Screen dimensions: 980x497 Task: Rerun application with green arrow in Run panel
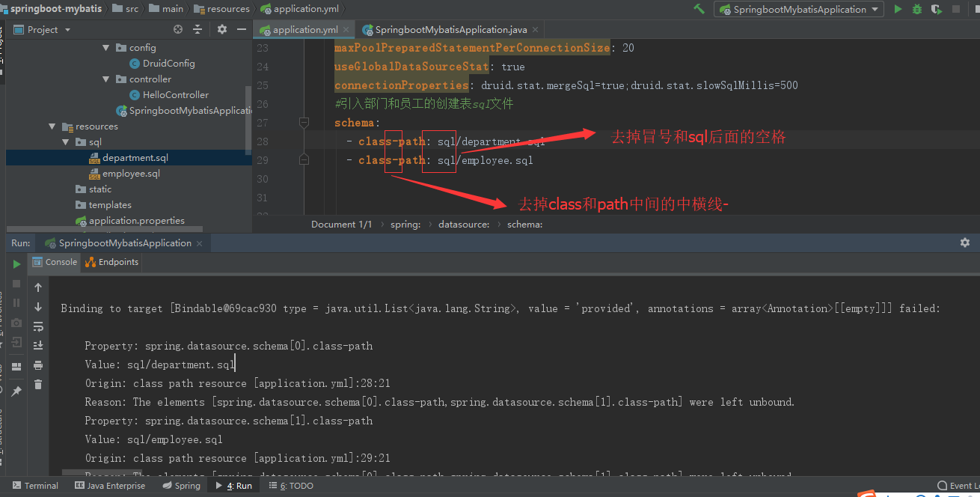tap(16, 264)
